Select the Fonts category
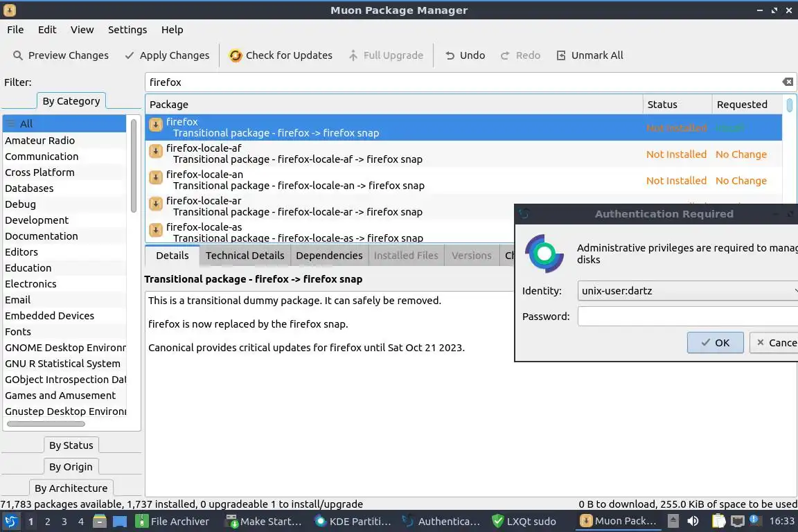This screenshot has width=798, height=532. [x=64, y=331]
